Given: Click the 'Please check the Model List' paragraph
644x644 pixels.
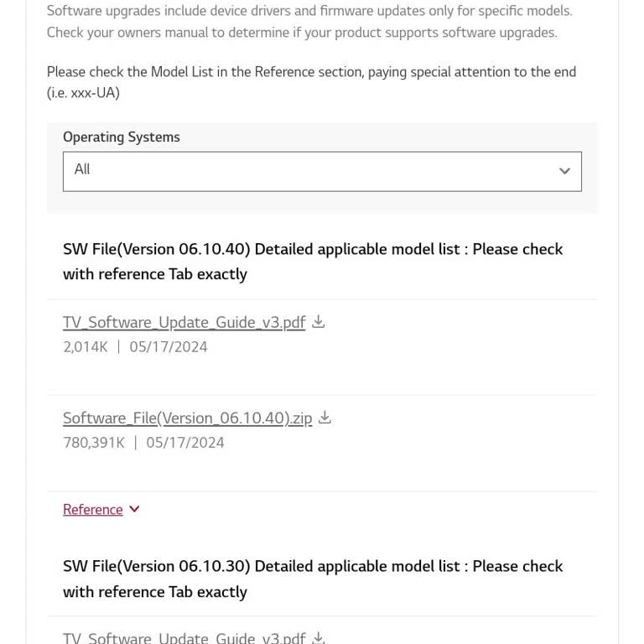Looking at the screenshot, I should (x=311, y=72).
